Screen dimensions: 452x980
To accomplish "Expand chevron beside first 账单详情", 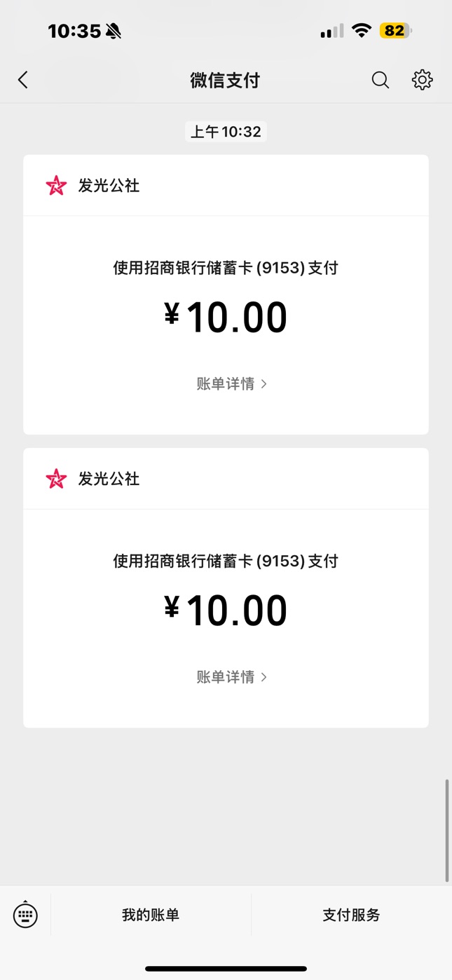I will [x=264, y=384].
